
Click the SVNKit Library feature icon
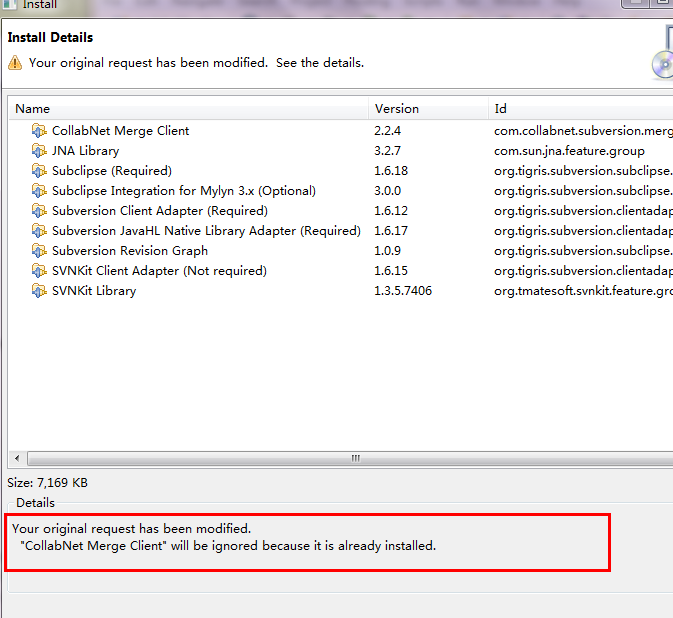coord(39,291)
